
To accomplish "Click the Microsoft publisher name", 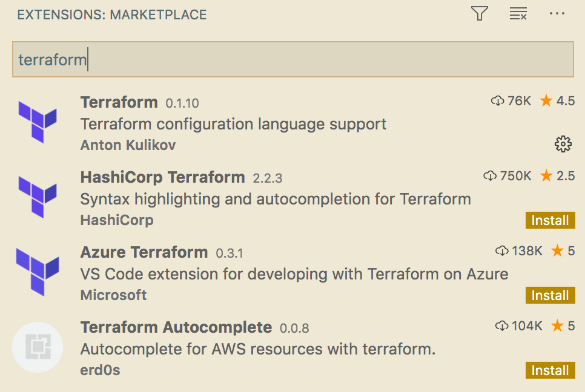I will click(x=113, y=295).
